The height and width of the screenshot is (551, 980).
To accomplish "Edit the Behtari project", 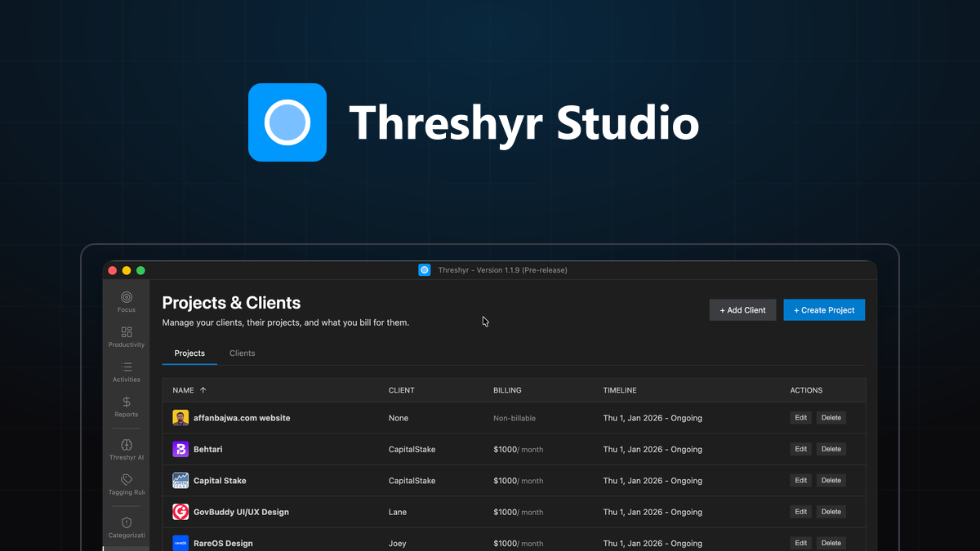I will pos(801,449).
